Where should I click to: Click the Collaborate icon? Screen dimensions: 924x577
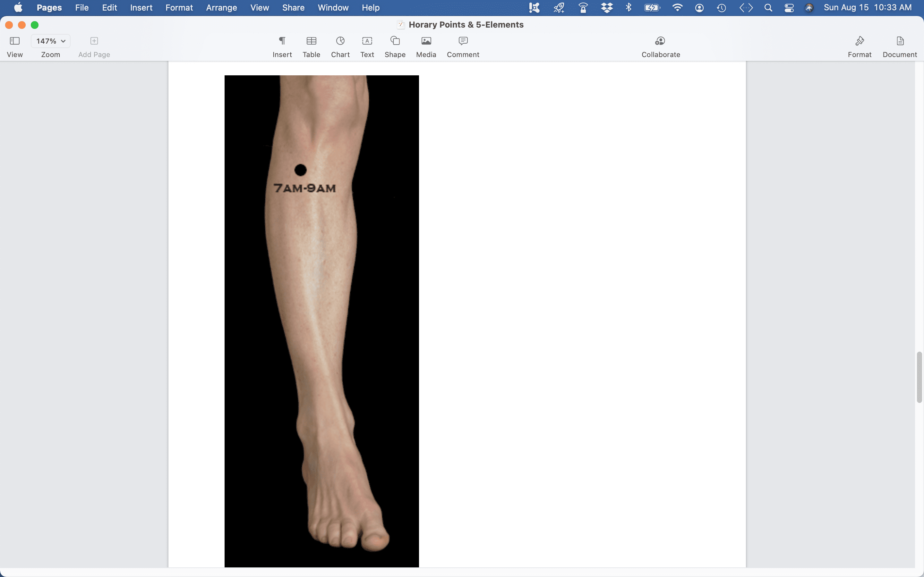click(660, 41)
